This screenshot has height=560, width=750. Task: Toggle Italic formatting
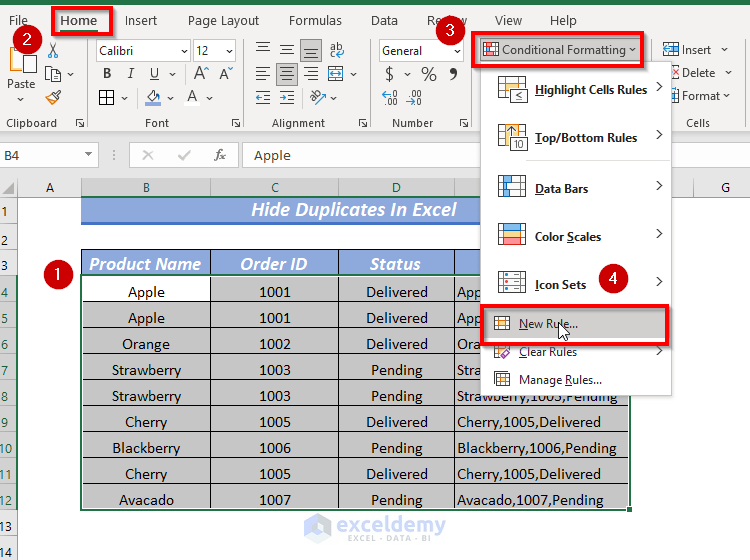[131, 73]
